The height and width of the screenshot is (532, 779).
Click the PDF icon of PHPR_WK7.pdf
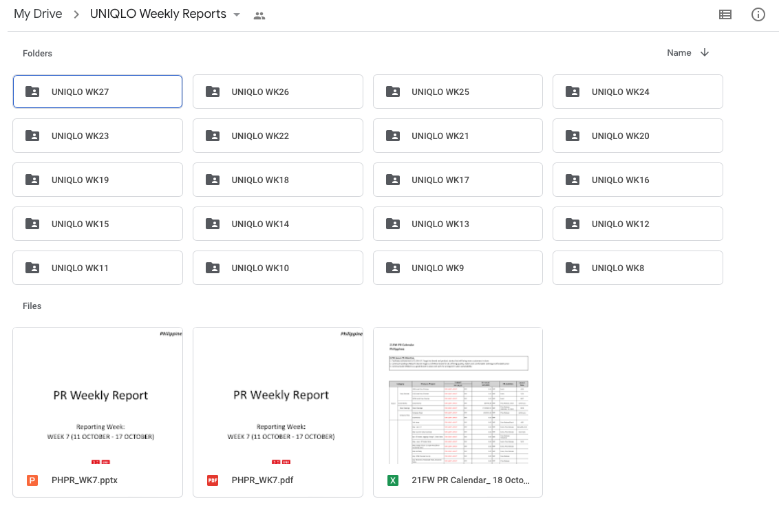tap(213, 480)
